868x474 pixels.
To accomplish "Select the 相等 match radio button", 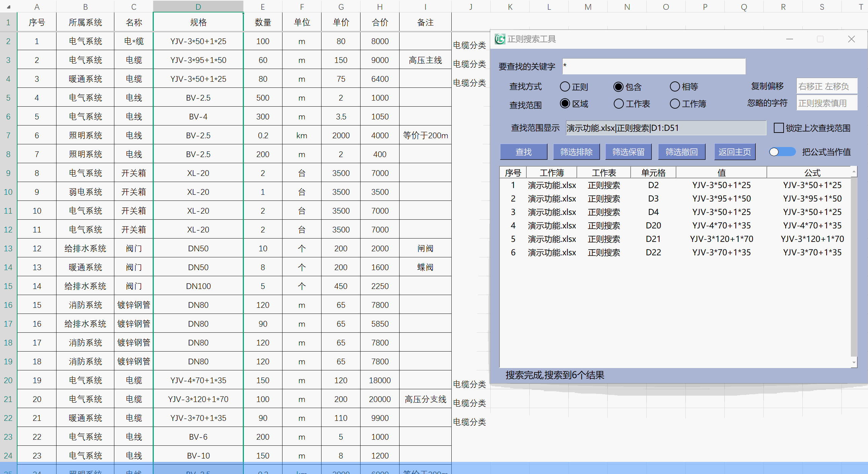I will click(675, 87).
